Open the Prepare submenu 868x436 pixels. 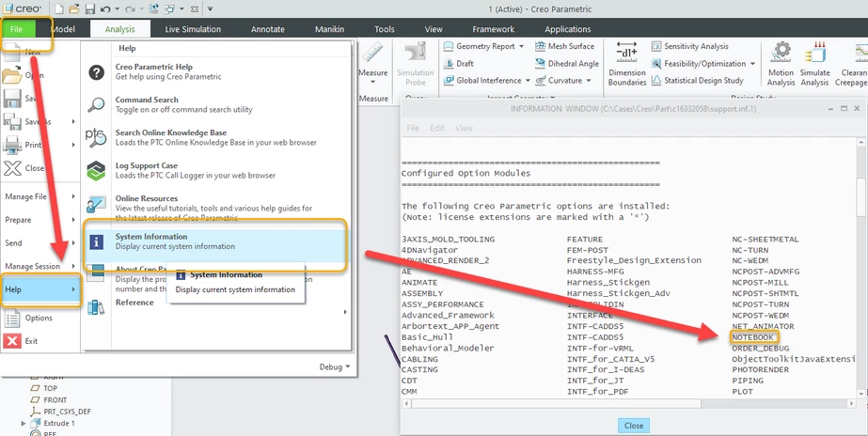click(x=40, y=220)
